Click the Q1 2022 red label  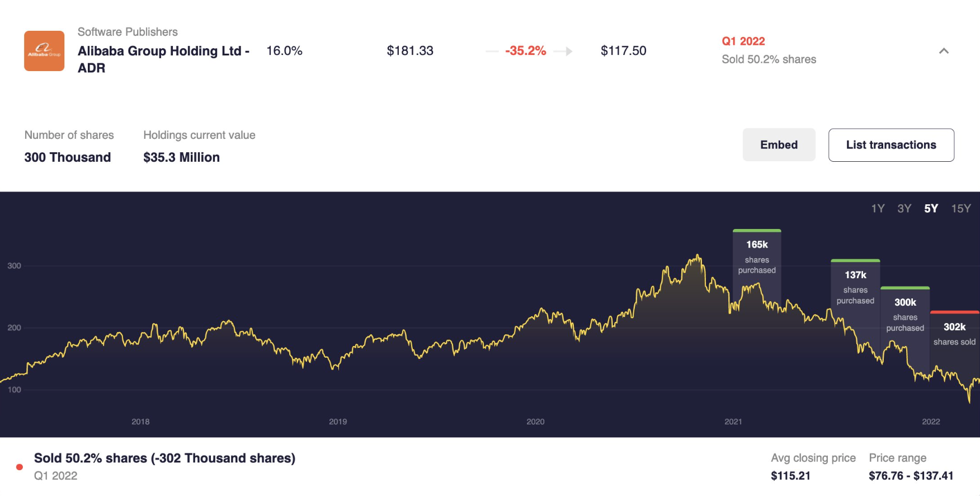point(743,41)
